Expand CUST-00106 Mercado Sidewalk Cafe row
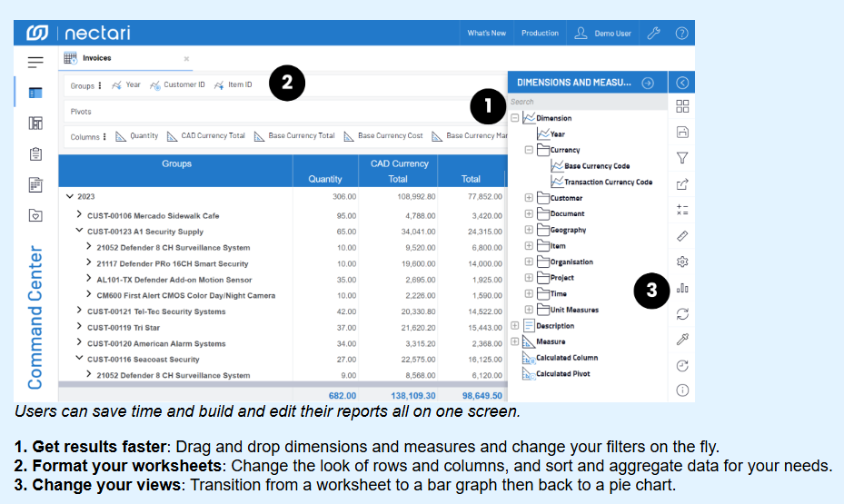Image resolution: width=844 pixels, height=504 pixels. [79, 214]
